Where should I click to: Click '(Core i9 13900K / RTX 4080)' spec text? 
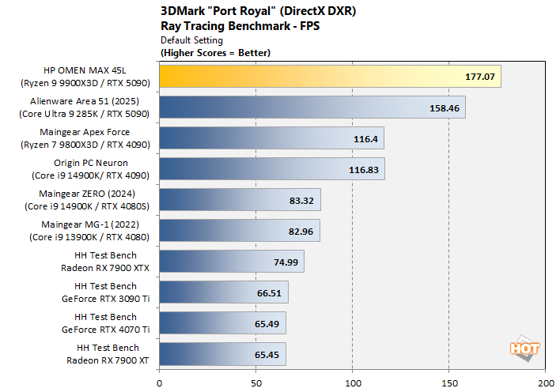tap(89, 237)
